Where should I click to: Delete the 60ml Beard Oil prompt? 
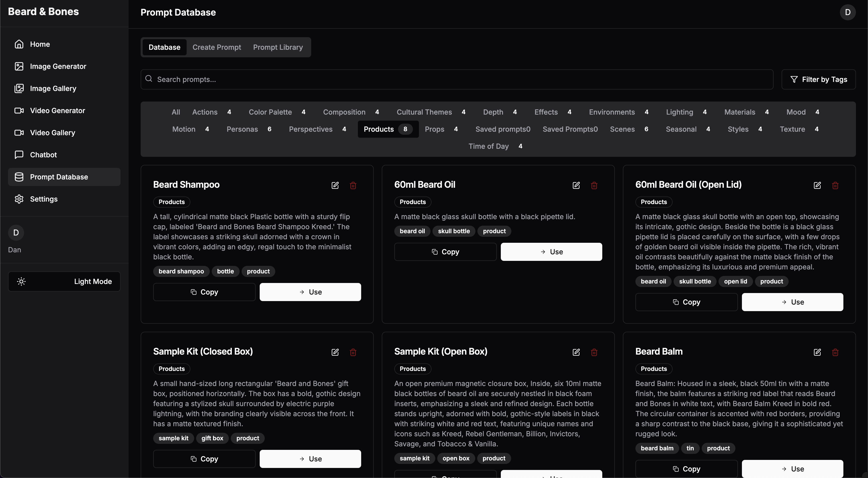tap(594, 185)
